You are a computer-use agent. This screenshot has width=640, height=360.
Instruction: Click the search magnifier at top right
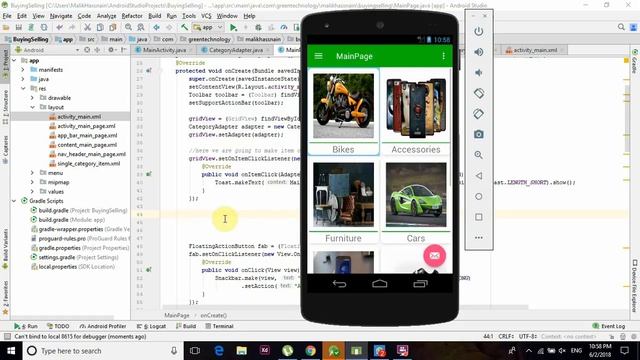coord(621,27)
